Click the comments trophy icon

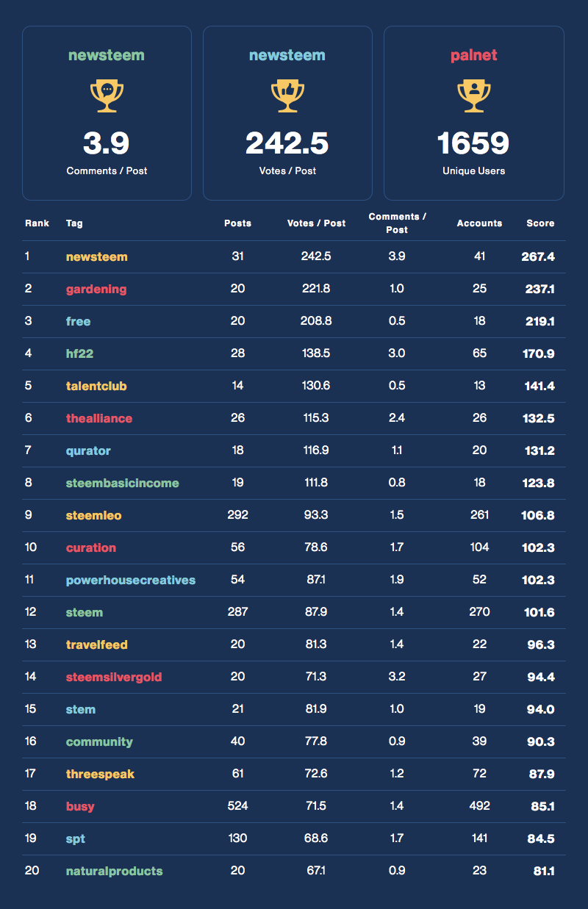(x=107, y=96)
